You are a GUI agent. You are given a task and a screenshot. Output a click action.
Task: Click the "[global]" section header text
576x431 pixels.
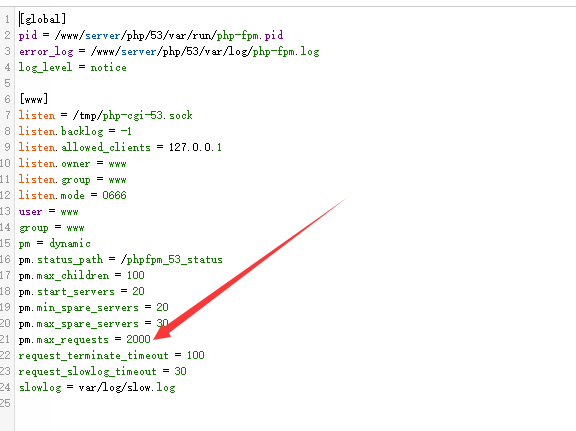point(43,19)
